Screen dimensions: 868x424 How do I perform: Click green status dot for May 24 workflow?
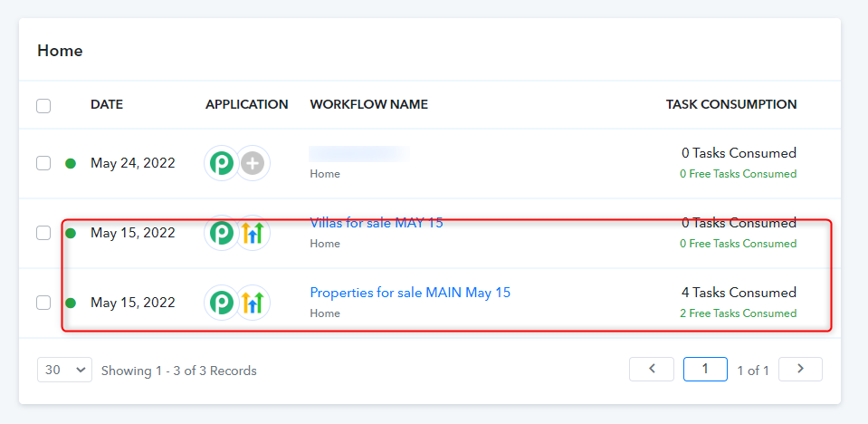(71, 163)
